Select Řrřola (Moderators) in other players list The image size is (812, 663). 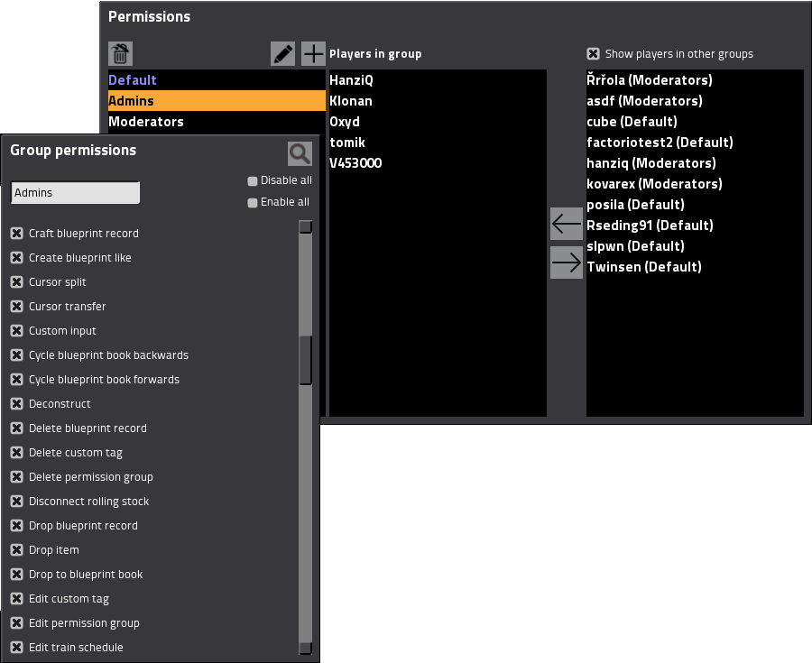click(695, 80)
